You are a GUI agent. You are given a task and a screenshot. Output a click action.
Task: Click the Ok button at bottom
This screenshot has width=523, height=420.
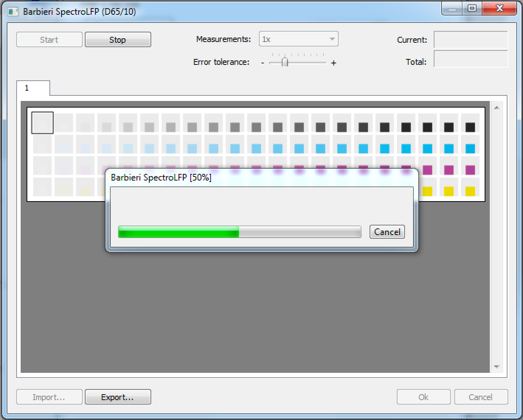[x=423, y=397]
